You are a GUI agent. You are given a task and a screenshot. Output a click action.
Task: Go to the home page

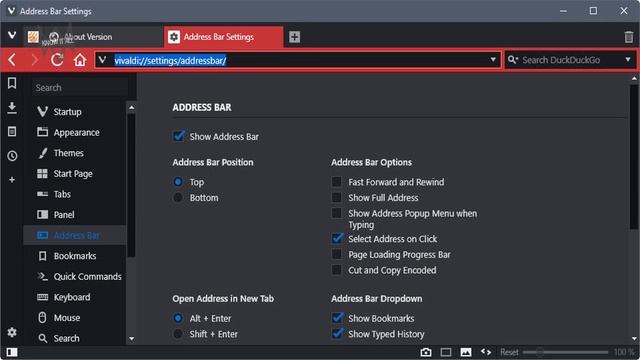click(x=80, y=60)
